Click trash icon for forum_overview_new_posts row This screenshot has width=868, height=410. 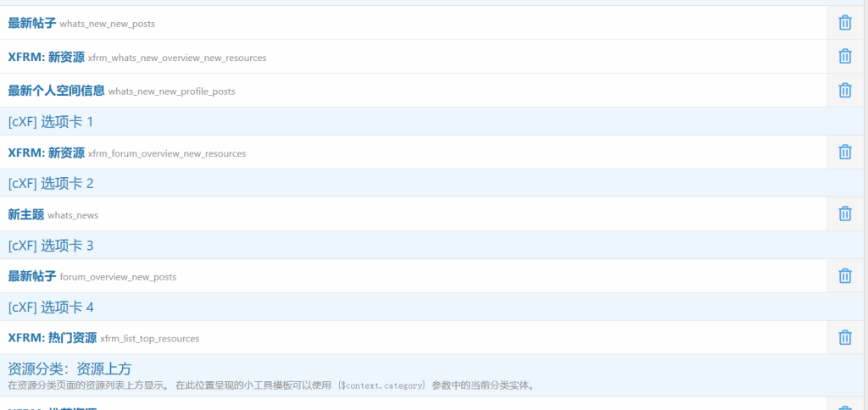(x=844, y=275)
